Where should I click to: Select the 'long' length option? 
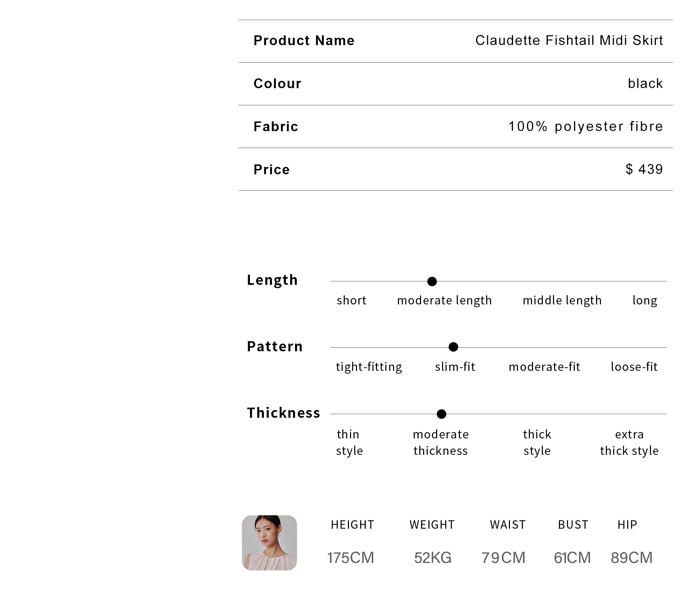[645, 301]
